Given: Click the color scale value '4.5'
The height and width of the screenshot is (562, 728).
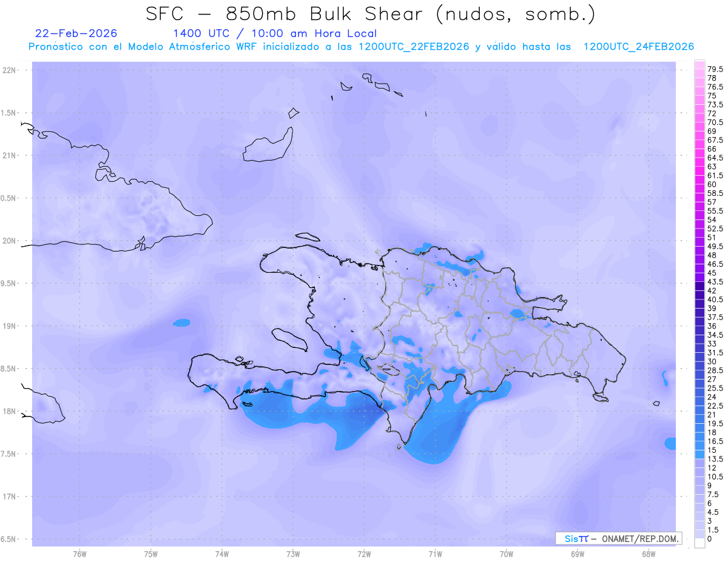Looking at the screenshot, I should 713,512.
